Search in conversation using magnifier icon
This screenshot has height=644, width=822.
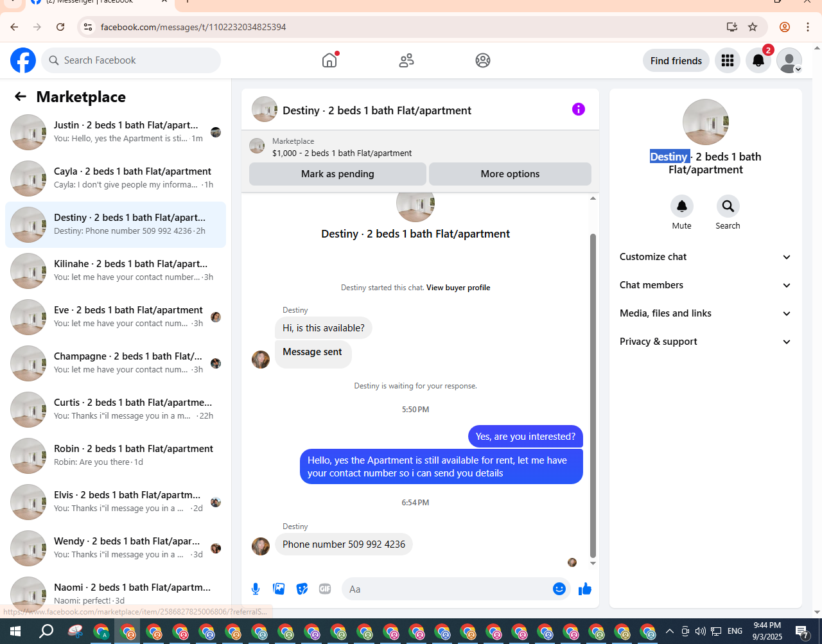click(x=728, y=206)
